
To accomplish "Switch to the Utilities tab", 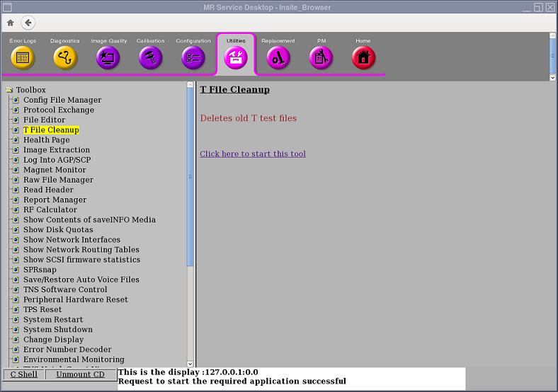I will click(236, 57).
